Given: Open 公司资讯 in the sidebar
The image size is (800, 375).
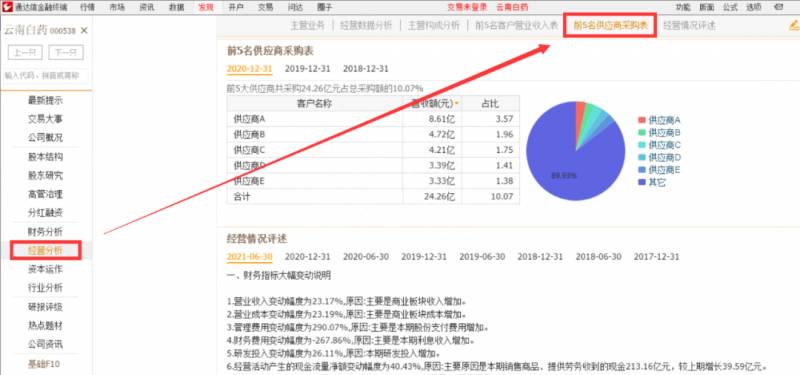Looking at the screenshot, I should coord(45,344).
